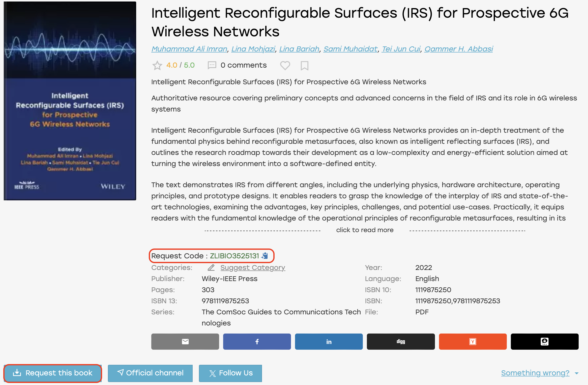Screen dimensions: 588x385
Task: Open author link Muhammad Ali Imran
Action: (189, 49)
